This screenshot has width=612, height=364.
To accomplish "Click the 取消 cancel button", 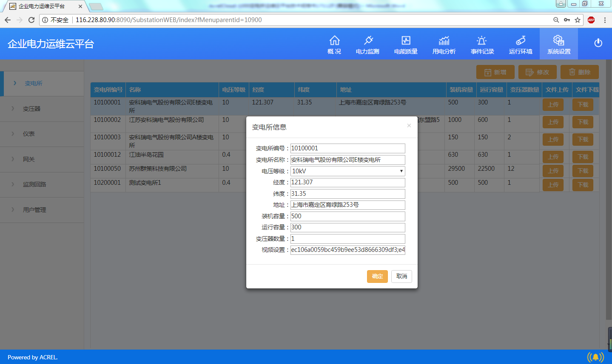I will tap(401, 277).
